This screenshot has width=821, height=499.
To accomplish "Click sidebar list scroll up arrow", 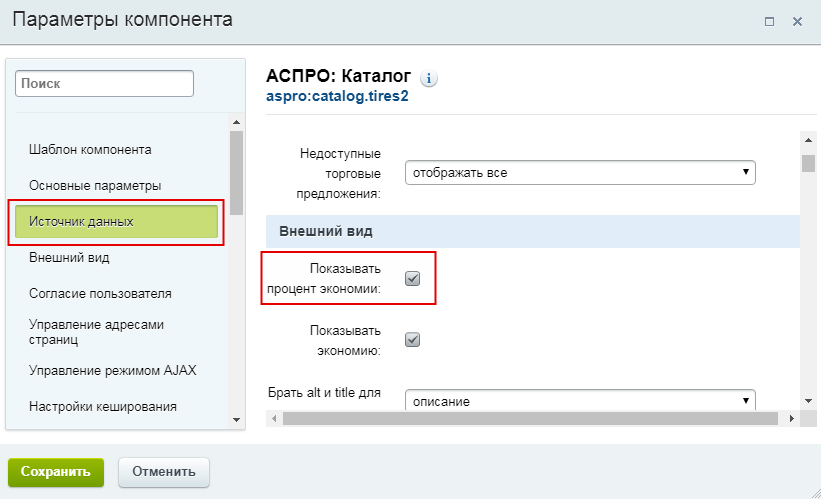I will tap(236, 122).
